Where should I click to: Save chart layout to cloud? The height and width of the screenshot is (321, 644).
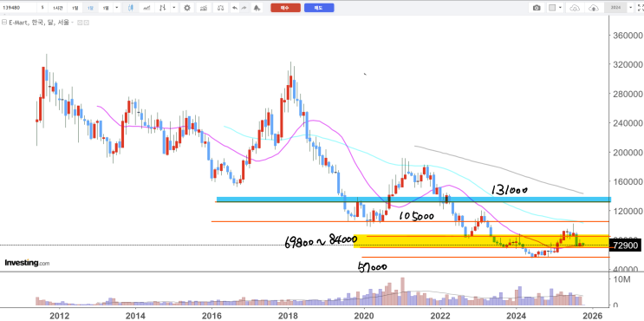[594, 8]
